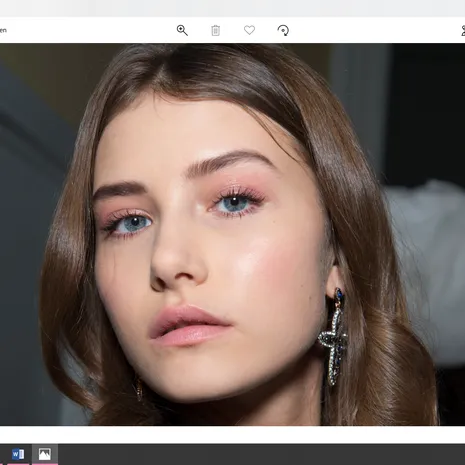This screenshot has height=465, width=465.
Task: Switch to the Word document window
Action: coord(18,454)
